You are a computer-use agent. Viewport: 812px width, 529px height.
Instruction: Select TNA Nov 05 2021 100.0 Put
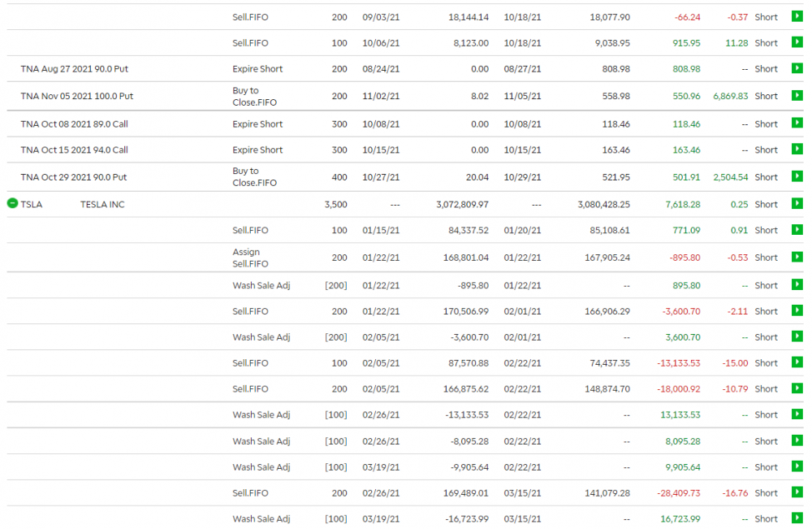(x=77, y=96)
